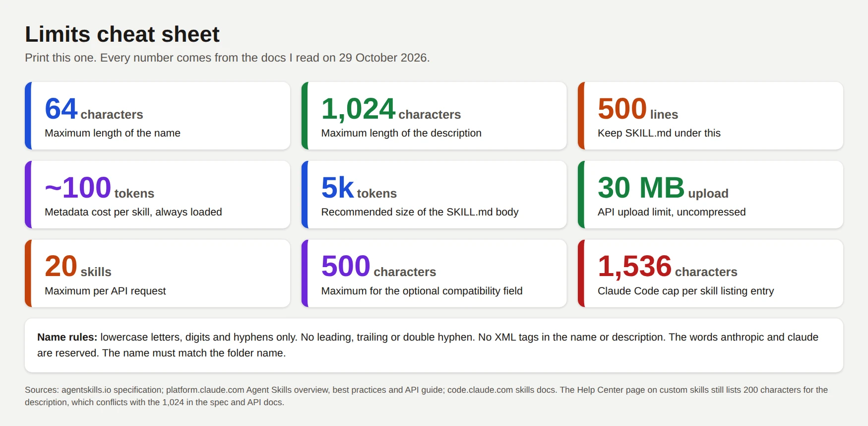Screen dimensions: 868x426
Task: Click the 5k tokens recommended size card
Action: coord(434,195)
